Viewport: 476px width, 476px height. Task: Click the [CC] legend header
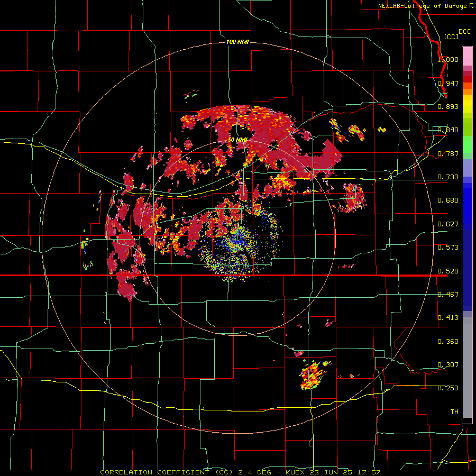[x=451, y=36]
